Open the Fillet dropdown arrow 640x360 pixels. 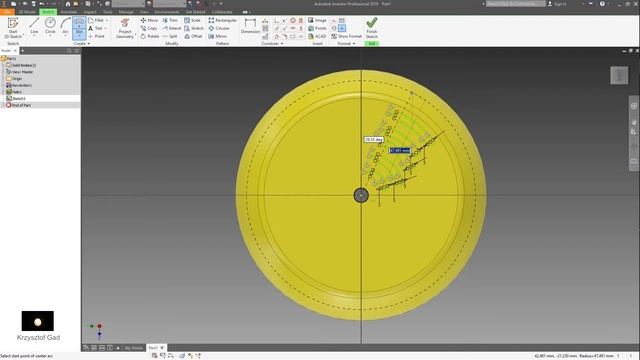click(107, 20)
